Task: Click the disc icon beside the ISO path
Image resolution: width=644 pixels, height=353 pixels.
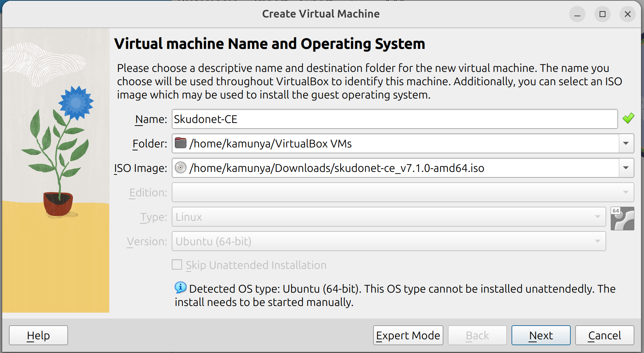Action: 181,168
